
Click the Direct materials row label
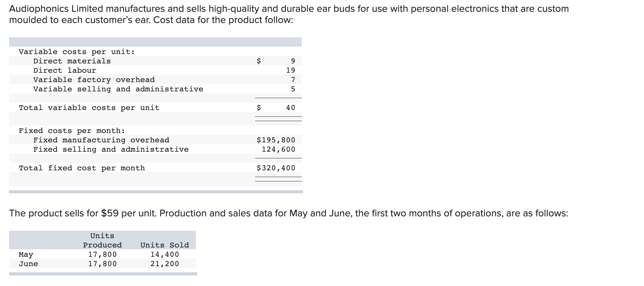pyautogui.click(x=72, y=61)
